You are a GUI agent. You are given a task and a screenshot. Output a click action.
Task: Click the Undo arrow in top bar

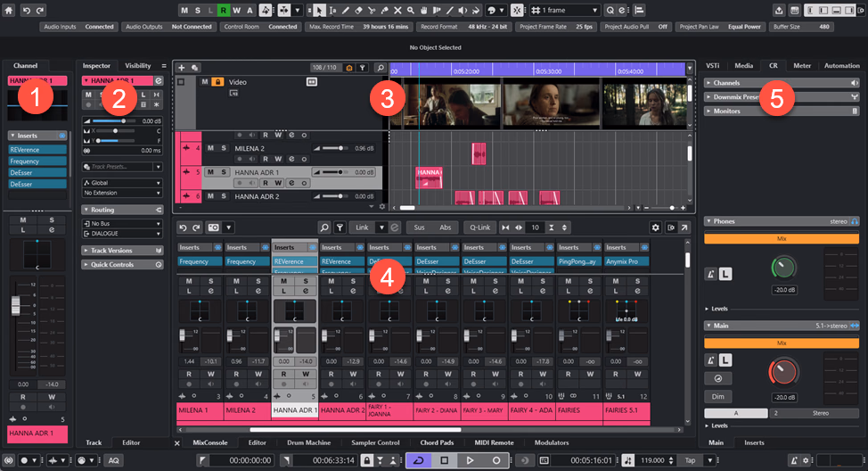26,10
